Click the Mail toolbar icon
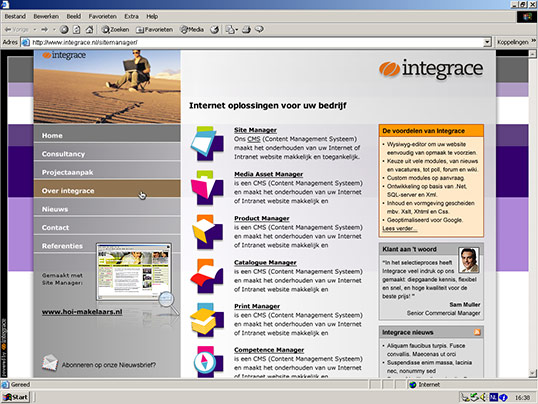Screen dimensions: 538x404 click(229, 30)
